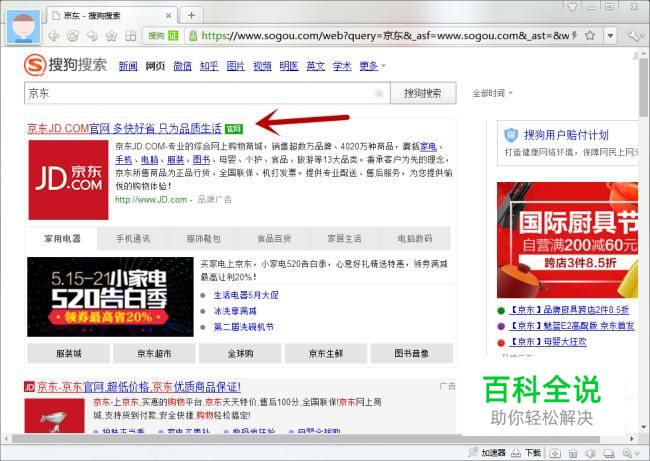The height and width of the screenshot is (461, 650).
Task: Click the 搜狗搜索 search button
Action: [423, 93]
